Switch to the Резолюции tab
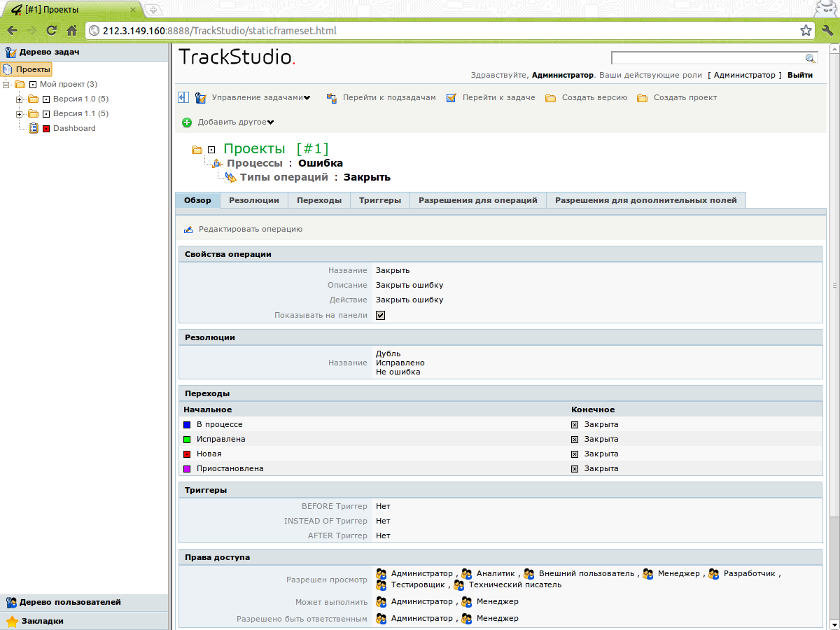The image size is (840, 630). [254, 200]
